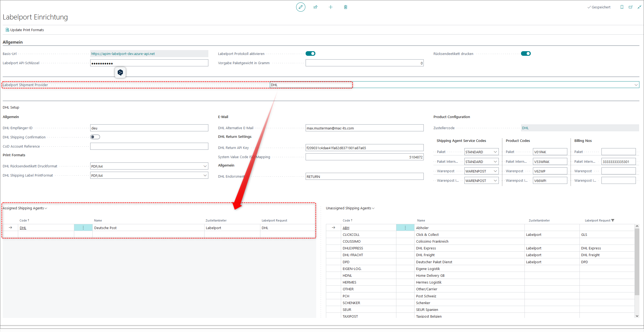The width and height of the screenshot is (644, 332).
Task: Click the EIGEN-LOG. row
Action: tap(480, 269)
